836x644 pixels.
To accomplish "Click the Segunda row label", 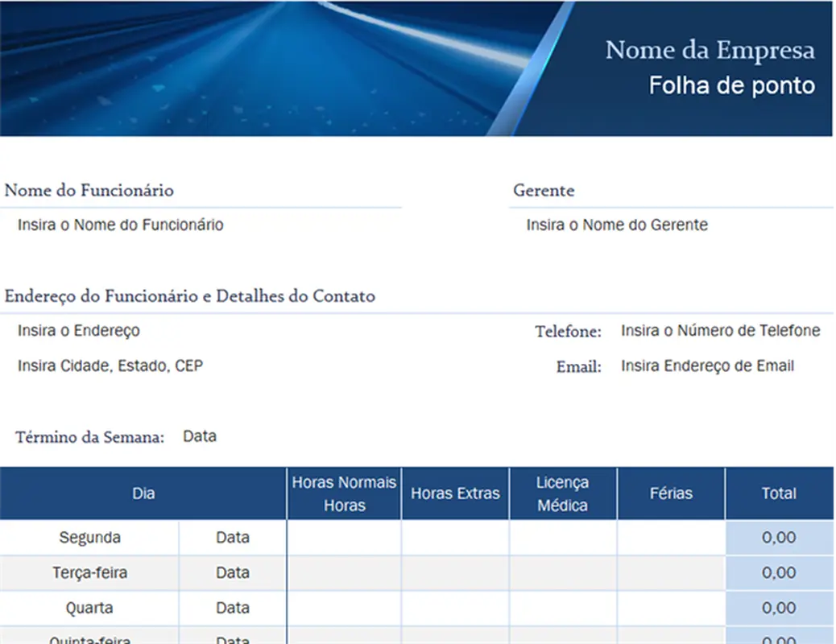I will click(89, 537).
